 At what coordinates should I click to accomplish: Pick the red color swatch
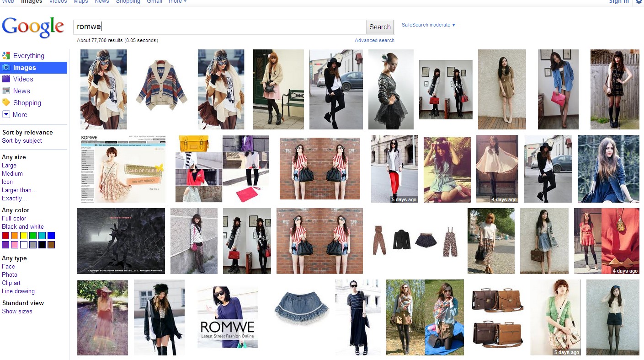(5, 236)
